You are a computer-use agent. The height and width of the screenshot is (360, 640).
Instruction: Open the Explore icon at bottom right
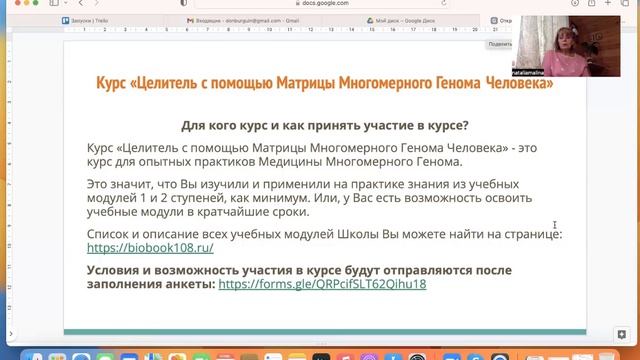click(x=622, y=335)
